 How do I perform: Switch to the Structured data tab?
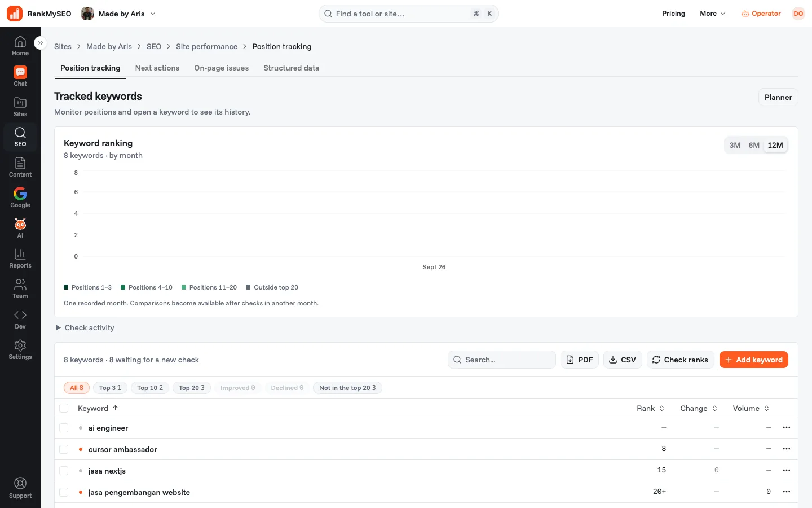click(291, 68)
